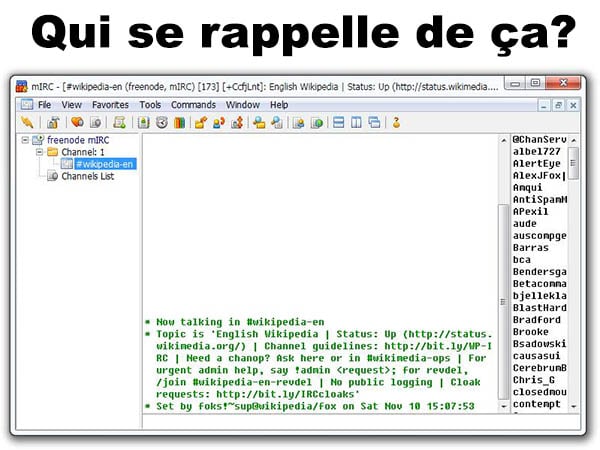This screenshot has height=450, width=600.
Task: Click the DCC Send file toolbar icon
Action: click(x=201, y=122)
